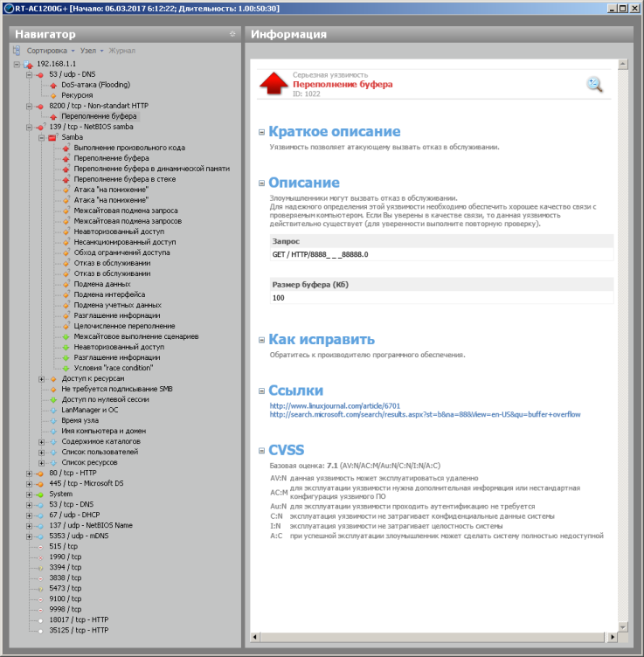
Task: Select Имя компьютера и домен item
Action: (103, 431)
